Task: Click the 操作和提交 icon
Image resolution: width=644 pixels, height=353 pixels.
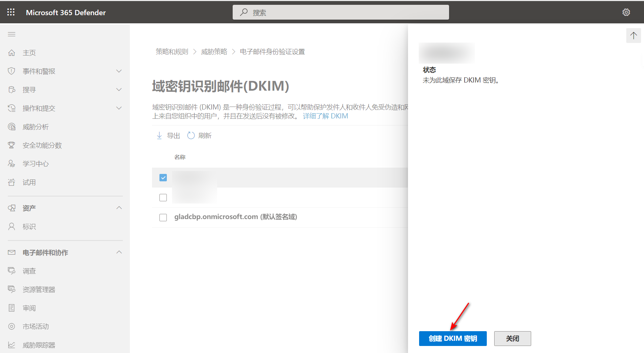Action: [x=11, y=108]
